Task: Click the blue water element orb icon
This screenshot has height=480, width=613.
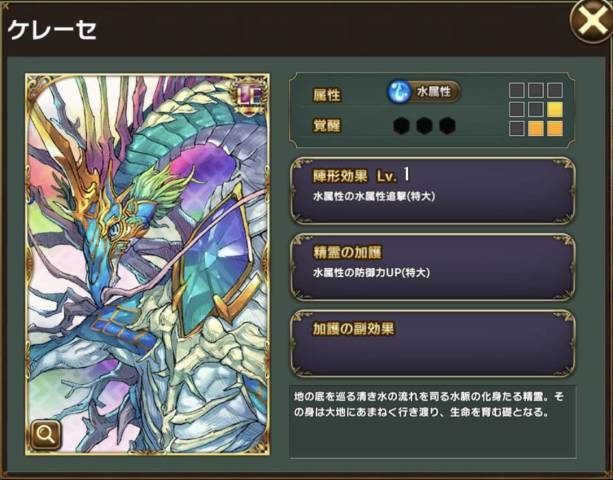Action: coord(398,92)
